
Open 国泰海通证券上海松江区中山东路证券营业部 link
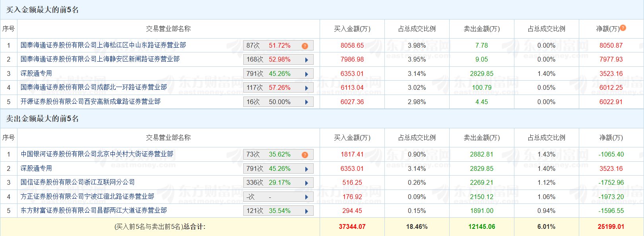click(x=103, y=45)
